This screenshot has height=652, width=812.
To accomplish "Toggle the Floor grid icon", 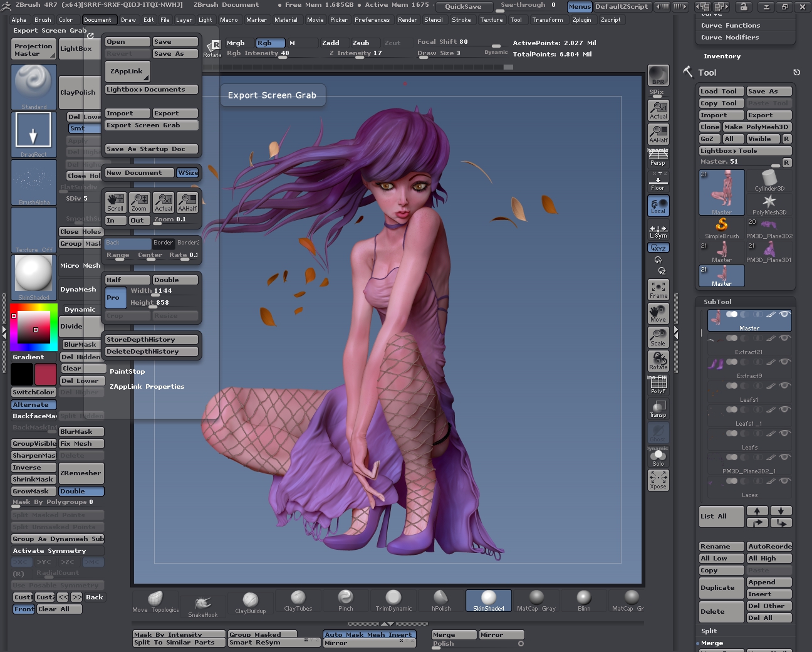I will (658, 182).
